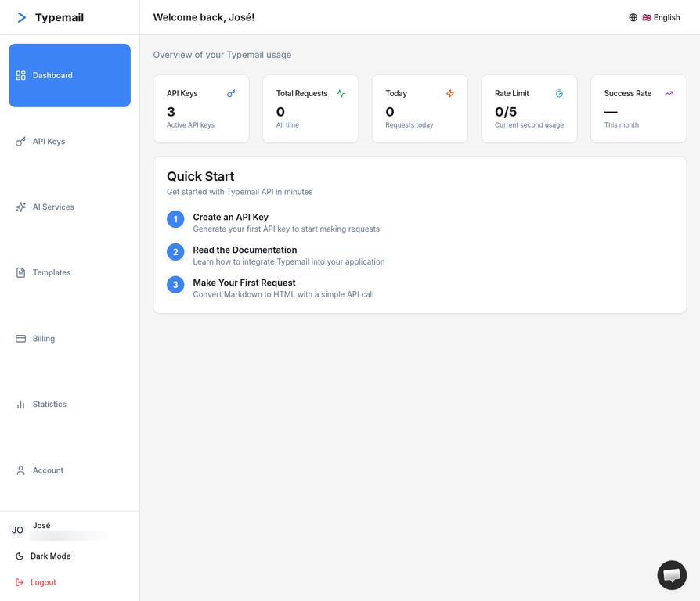The width and height of the screenshot is (700, 601).
Task: Open the Templates section
Action: (52, 272)
